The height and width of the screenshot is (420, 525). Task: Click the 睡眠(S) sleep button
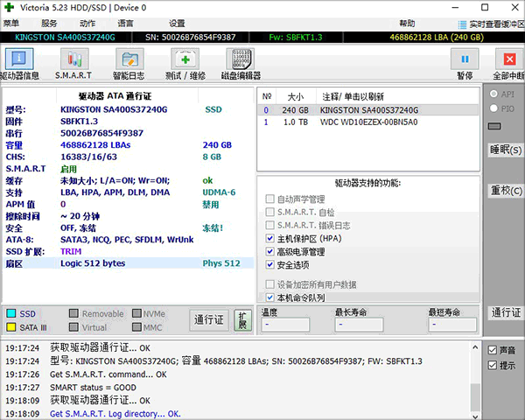click(506, 150)
